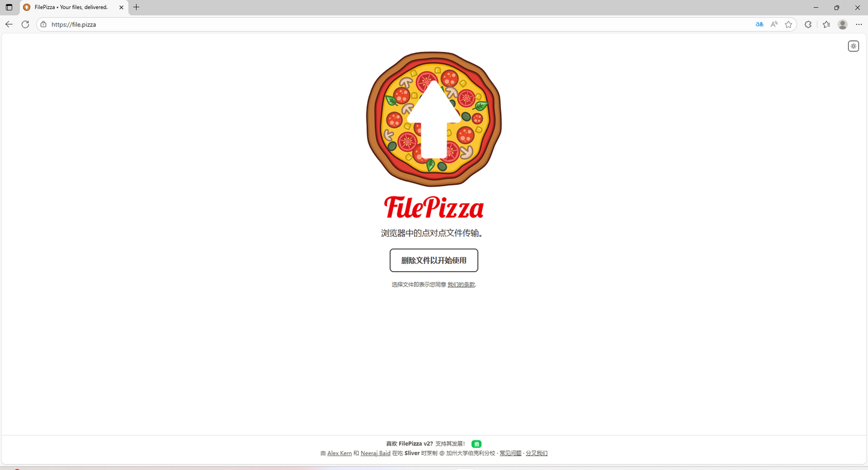Open the browser profile avatar
868x470 pixels.
pyautogui.click(x=843, y=25)
